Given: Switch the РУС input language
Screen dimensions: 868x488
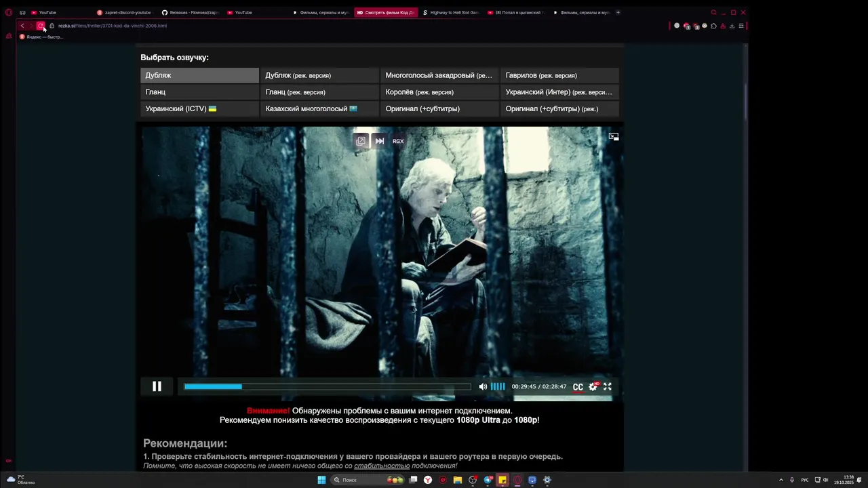Looking at the screenshot, I should tap(805, 480).
